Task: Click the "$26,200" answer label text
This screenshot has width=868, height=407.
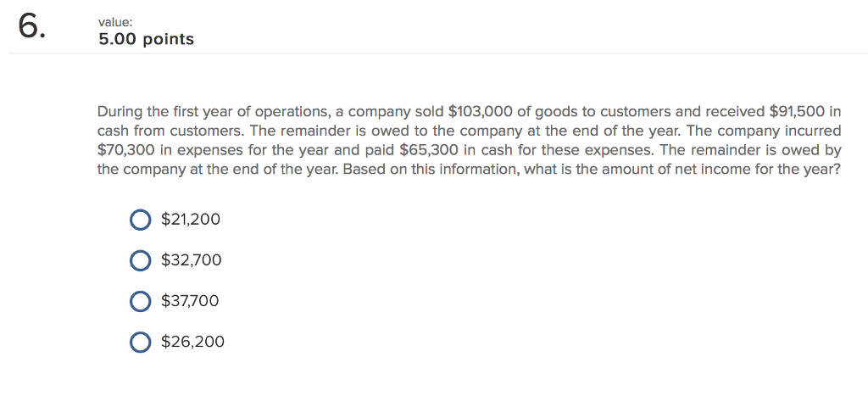Action: [192, 342]
